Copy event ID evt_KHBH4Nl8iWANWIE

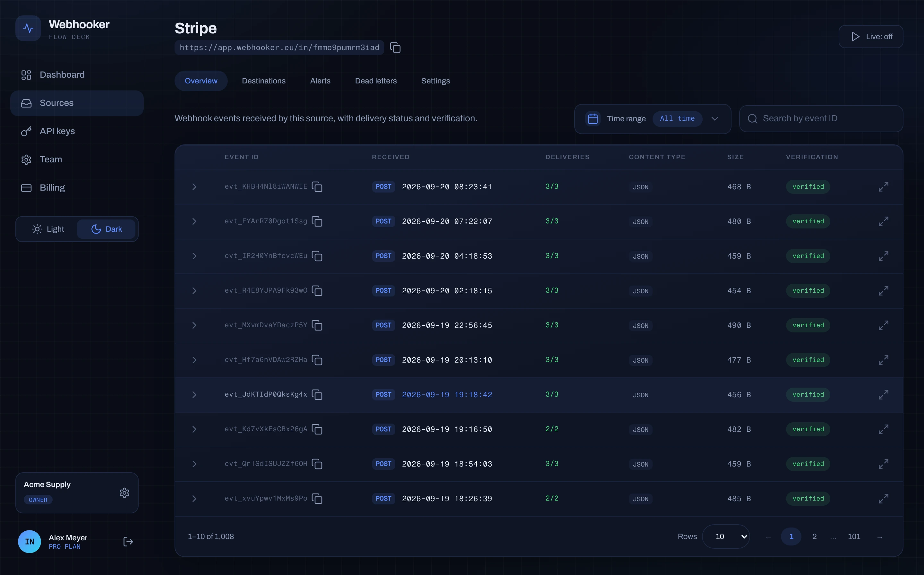tap(317, 187)
